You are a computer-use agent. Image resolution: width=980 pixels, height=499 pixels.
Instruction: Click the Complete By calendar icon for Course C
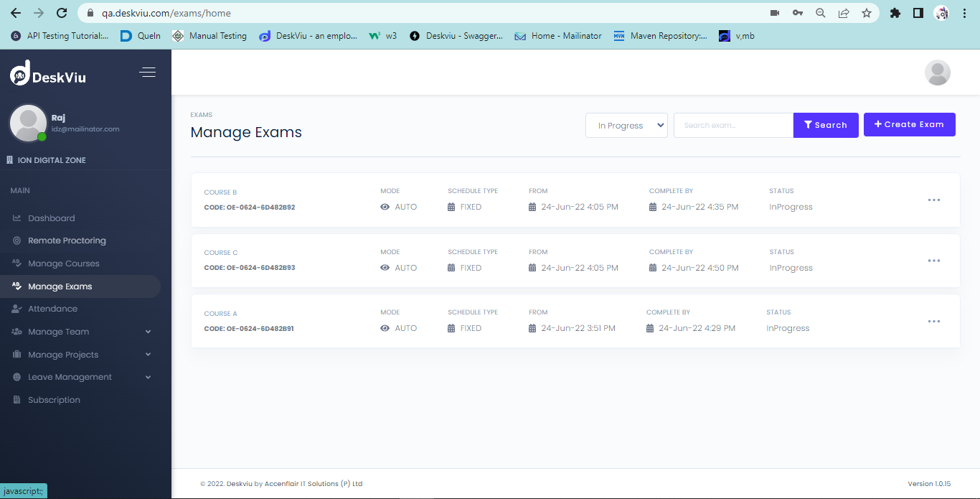653,268
